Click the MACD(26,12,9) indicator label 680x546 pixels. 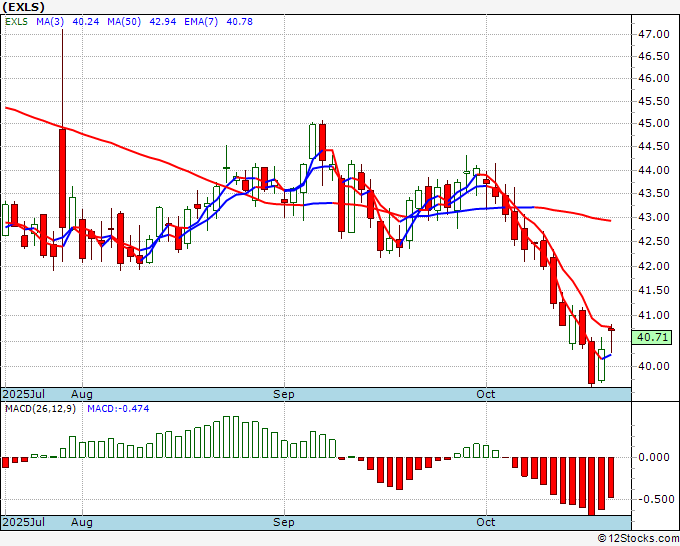tap(40, 409)
